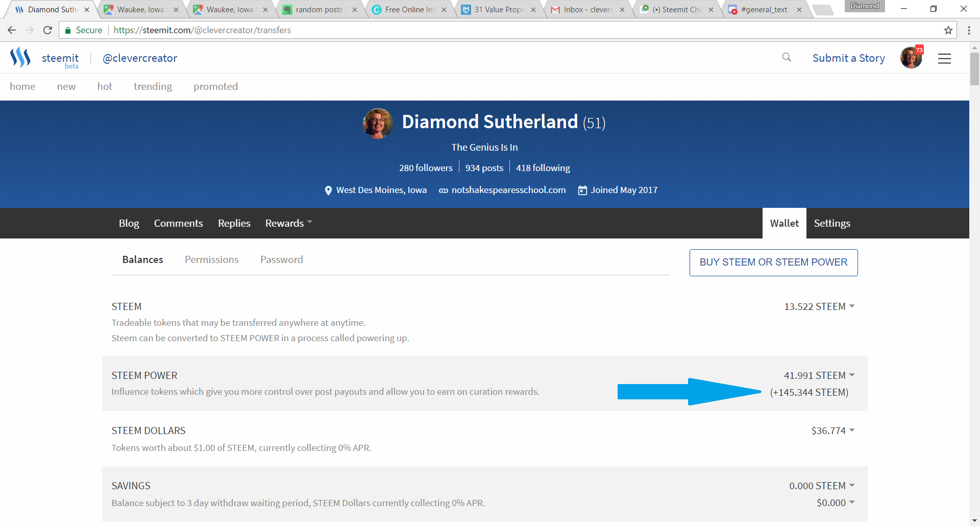Go to the Blog section
Image resolution: width=980 pixels, height=526 pixels.
(x=129, y=223)
